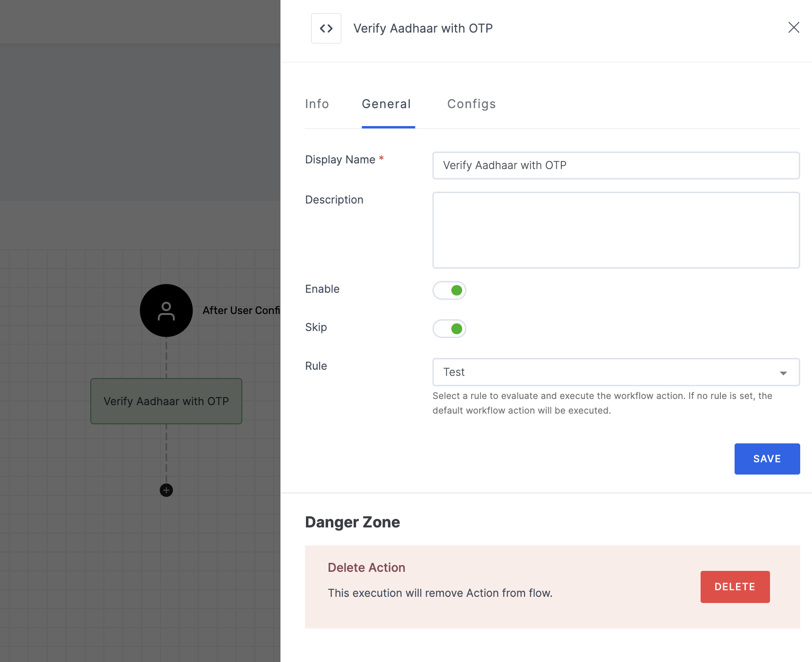Click the panel title Verify Aadhaar with OTP
812x662 pixels.
[x=423, y=28]
